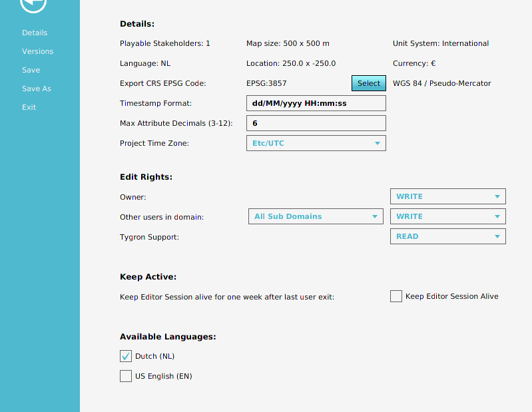Click Exit in the sidebar
Viewport: 532px width, 412px height.
[x=29, y=107]
